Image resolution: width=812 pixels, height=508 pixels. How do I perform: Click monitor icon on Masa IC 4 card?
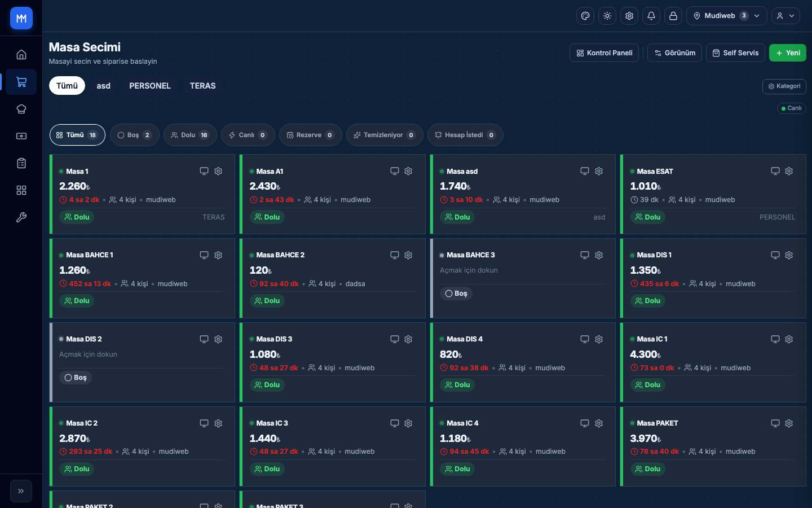tap(585, 423)
